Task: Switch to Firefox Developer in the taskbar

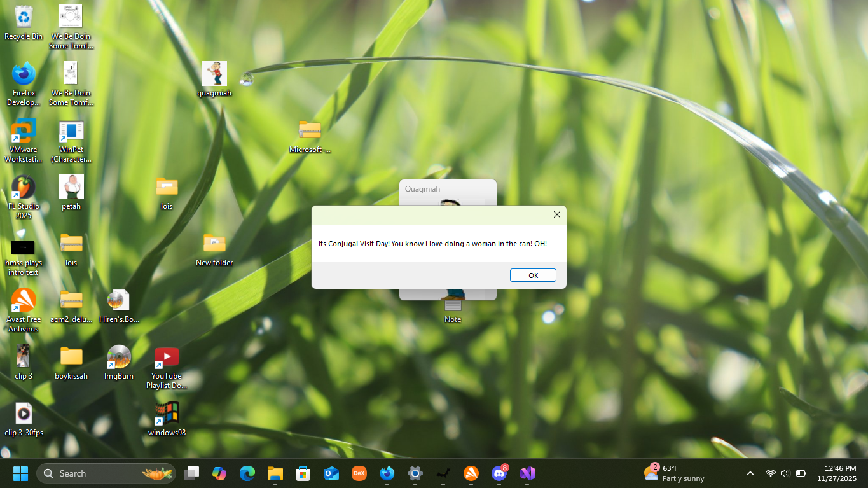Action: tap(387, 473)
